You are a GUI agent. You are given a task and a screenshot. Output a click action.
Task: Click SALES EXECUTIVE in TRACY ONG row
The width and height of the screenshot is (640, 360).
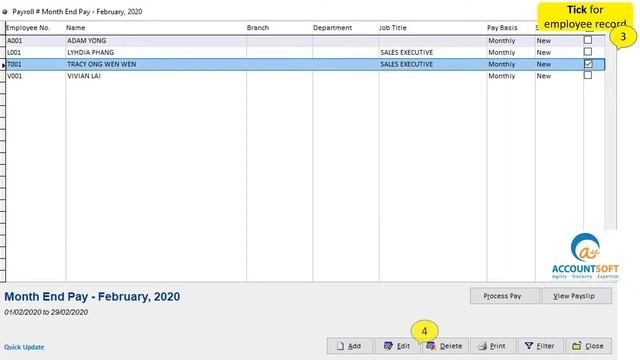(x=407, y=64)
